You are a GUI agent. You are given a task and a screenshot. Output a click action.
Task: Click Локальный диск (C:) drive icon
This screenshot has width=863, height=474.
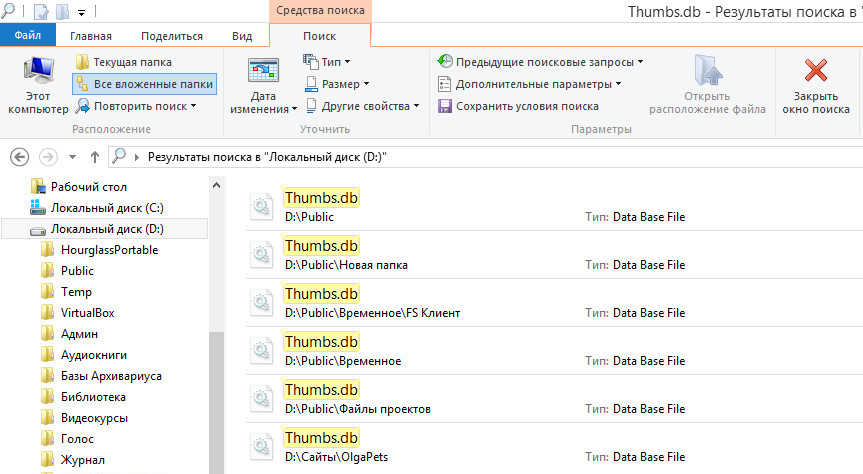[37, 208]
